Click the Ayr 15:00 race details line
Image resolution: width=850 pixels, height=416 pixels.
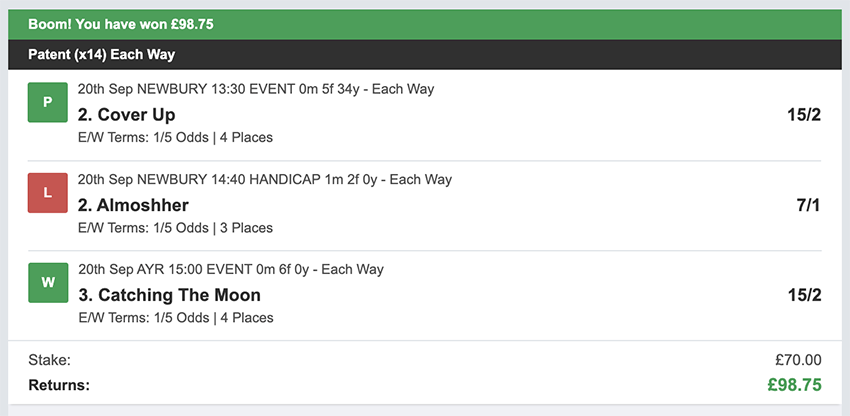[x=230, y=270]
